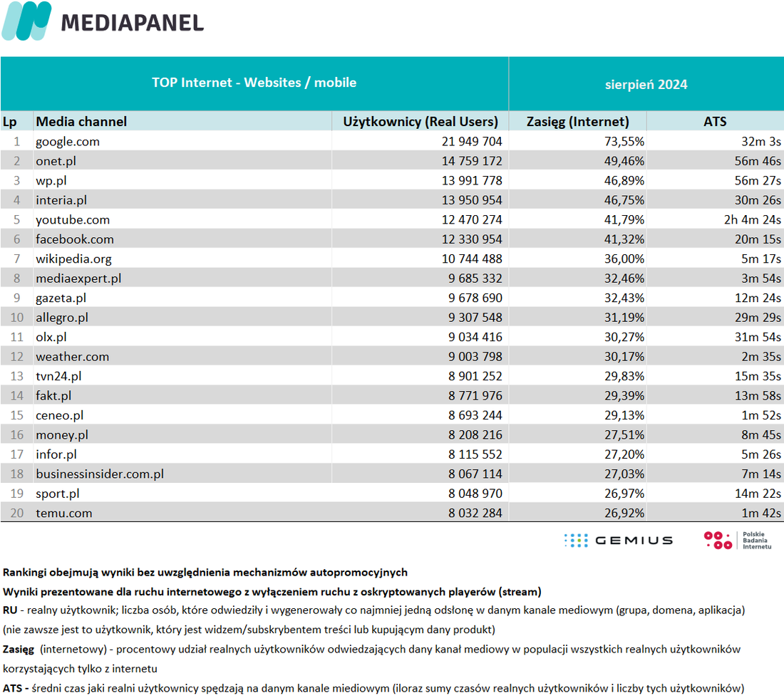Click the Zasięg (Internet) column header
The image size is (784, 698).
(577, 121)
